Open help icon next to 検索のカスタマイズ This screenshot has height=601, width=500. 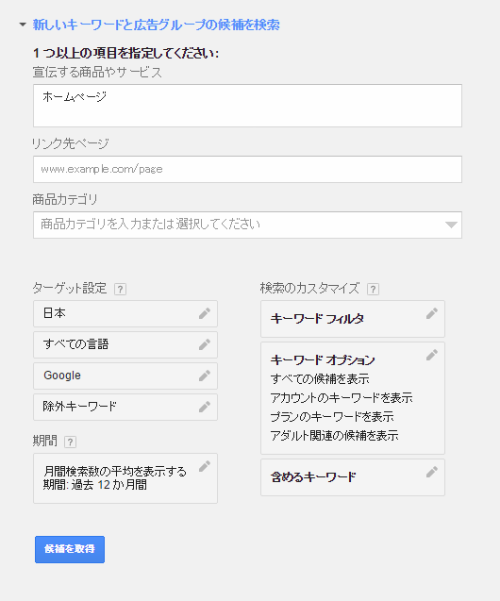pyautogui.click(x=373, y=289)
